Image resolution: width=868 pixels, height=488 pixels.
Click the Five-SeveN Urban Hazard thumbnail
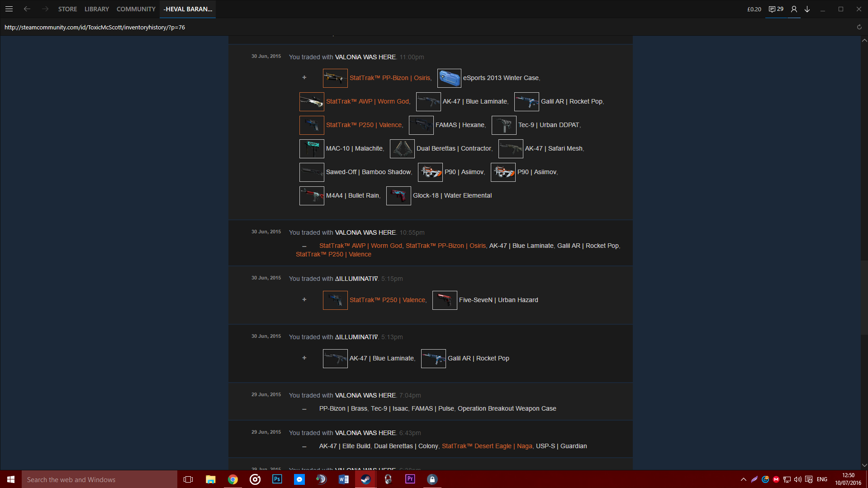tap(445, 300)
